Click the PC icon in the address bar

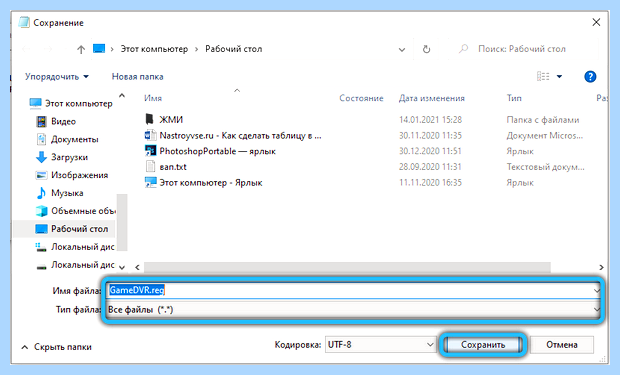(99, 49)
